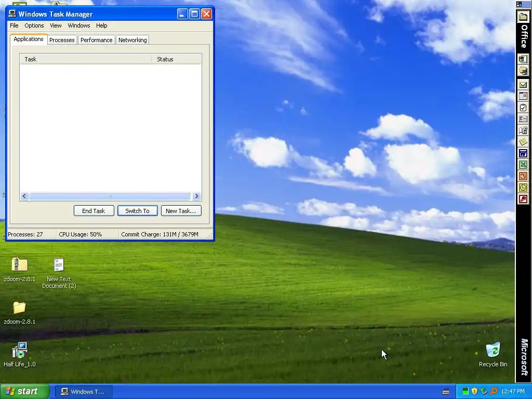This screenshot has width=532, height=399.
Task: Open the Help menu
Action: coord(101,25)
